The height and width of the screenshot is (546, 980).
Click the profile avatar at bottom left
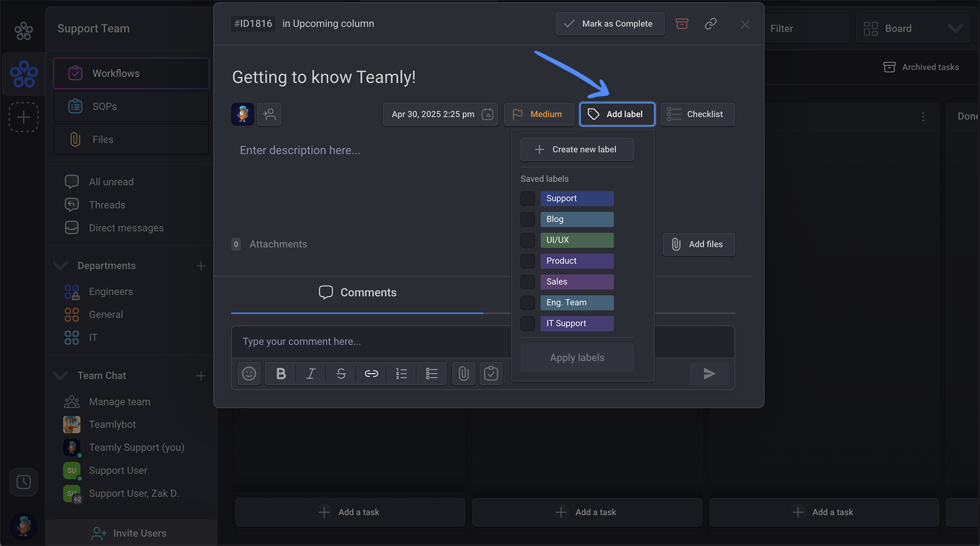pyautogui.click(x=24, y=526)
